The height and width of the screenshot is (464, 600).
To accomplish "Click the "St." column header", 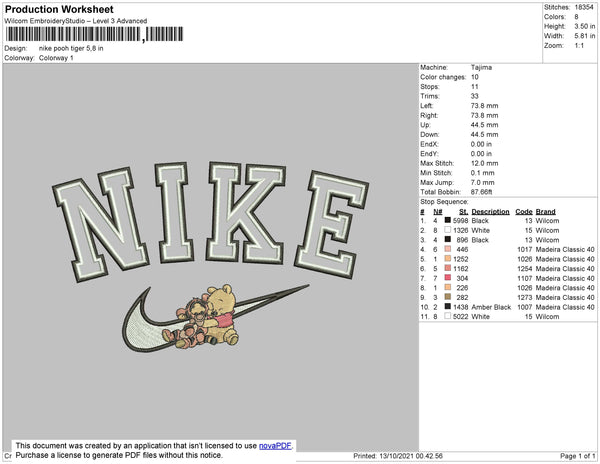I will click(x=463, y=211).
